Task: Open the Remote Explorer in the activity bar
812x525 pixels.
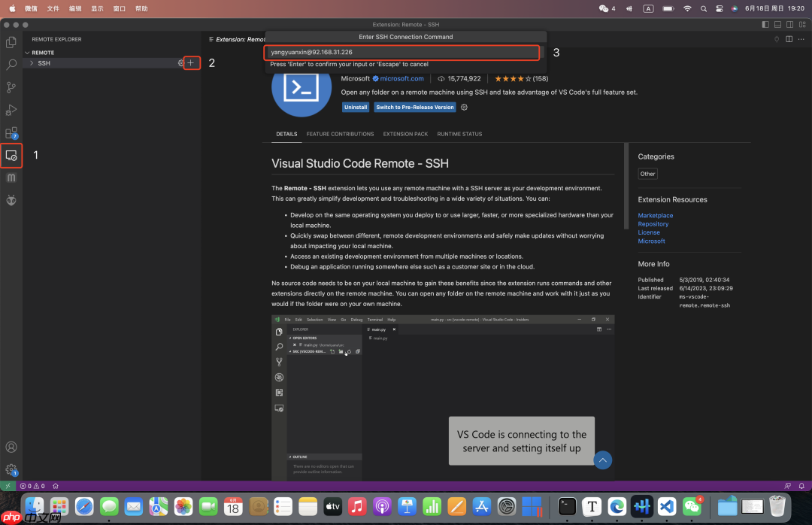Action: pos(11,155)
